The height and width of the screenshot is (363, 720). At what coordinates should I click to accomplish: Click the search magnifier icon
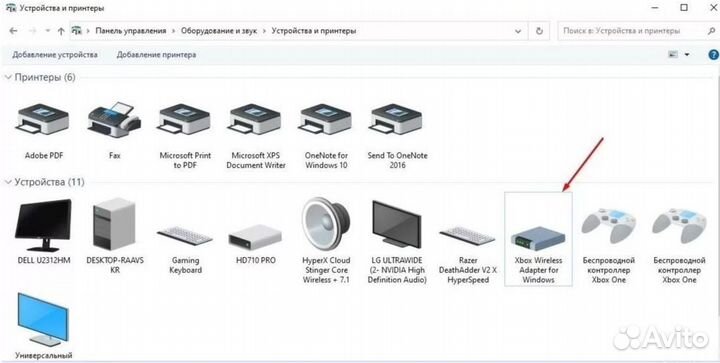711,31
